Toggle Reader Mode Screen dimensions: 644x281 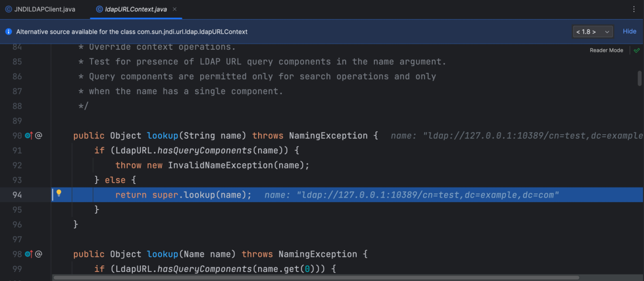click(x=606, y=50)
